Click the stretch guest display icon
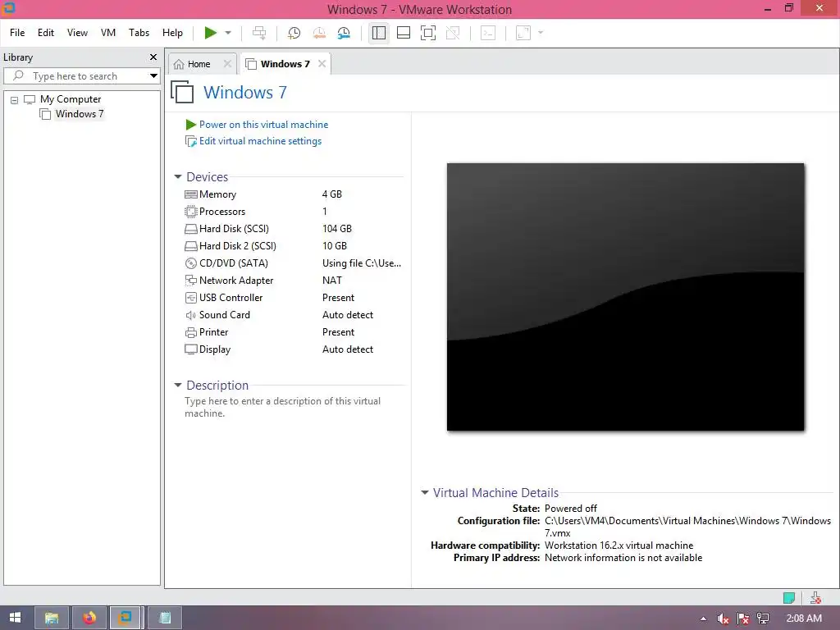The image size is (840, 630). 523,33
